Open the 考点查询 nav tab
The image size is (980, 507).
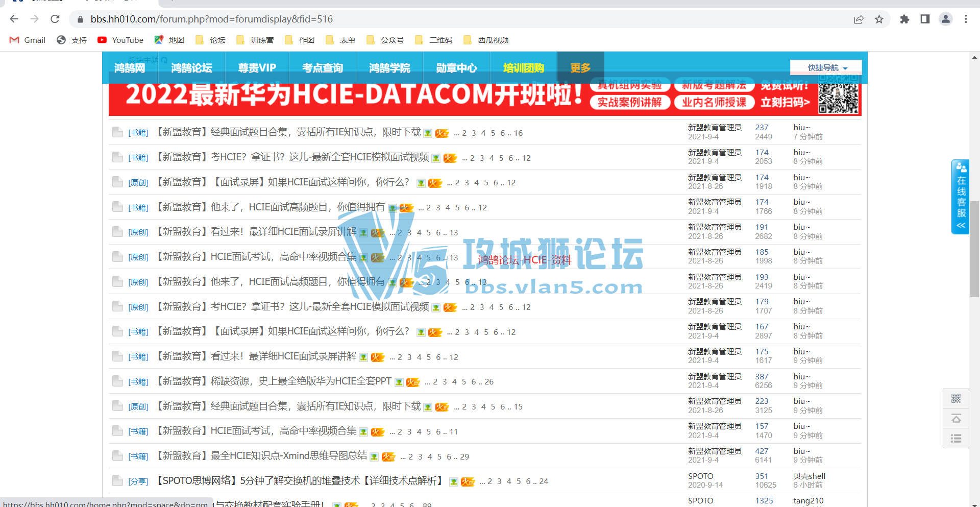tap(323, 68)
